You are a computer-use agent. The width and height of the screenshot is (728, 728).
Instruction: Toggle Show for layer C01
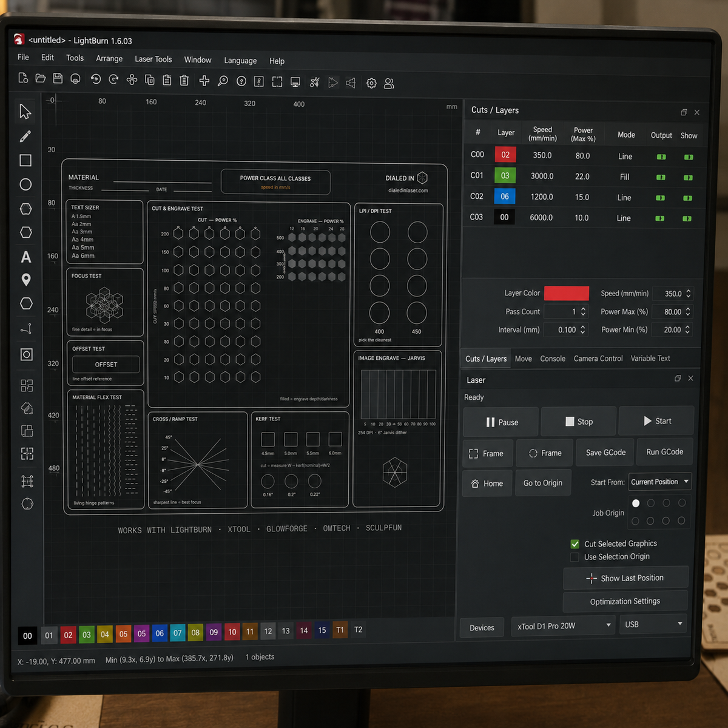coord(688,178)
